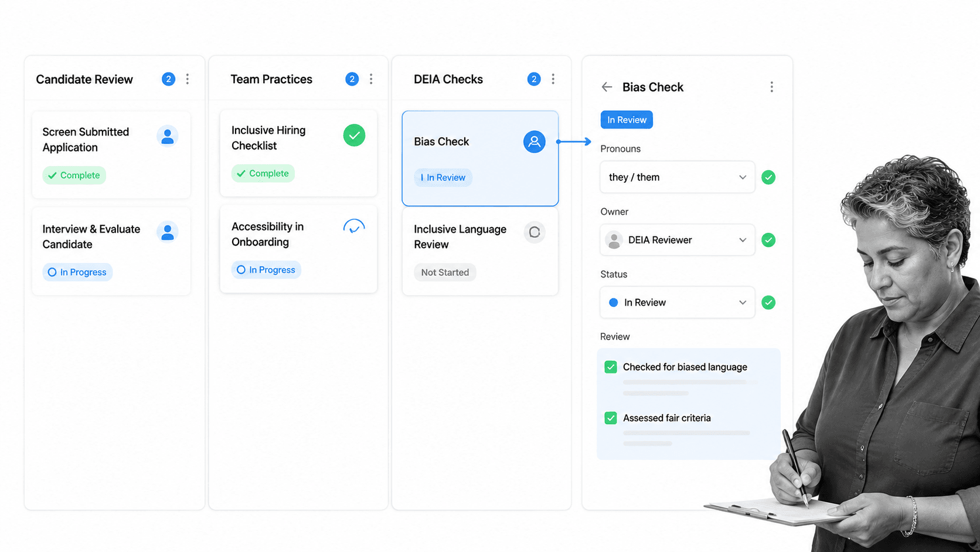The height and width of the screenshot is (552, 980).
Task: Click the In Review button in Bias Check panel
Action: [x=627, y=120]
